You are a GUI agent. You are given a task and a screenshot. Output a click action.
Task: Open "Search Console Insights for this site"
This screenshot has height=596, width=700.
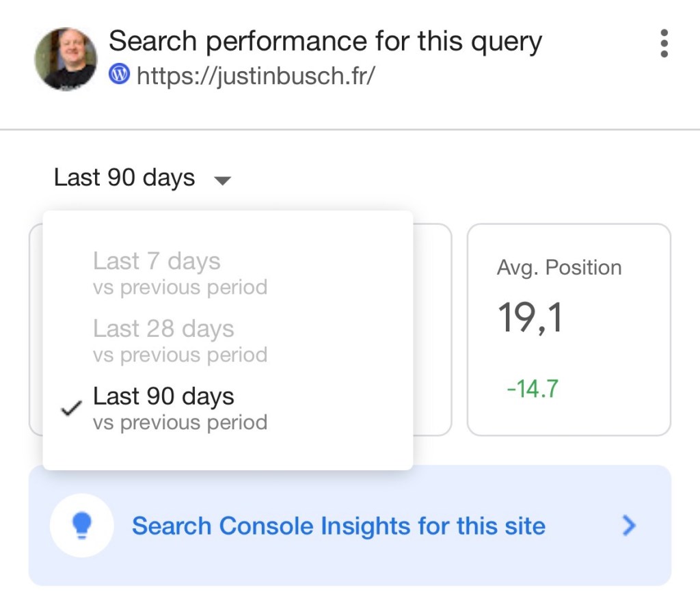coord(338,526)
